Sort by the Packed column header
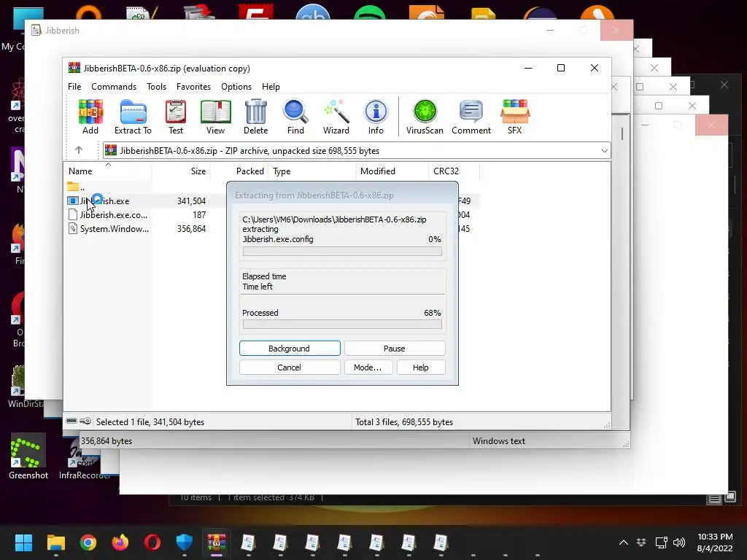This screenshot has height=560, width=747. [x=239, y=171]
